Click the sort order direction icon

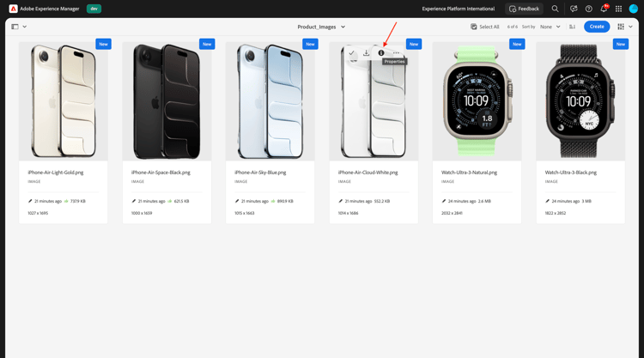(572, 27)
